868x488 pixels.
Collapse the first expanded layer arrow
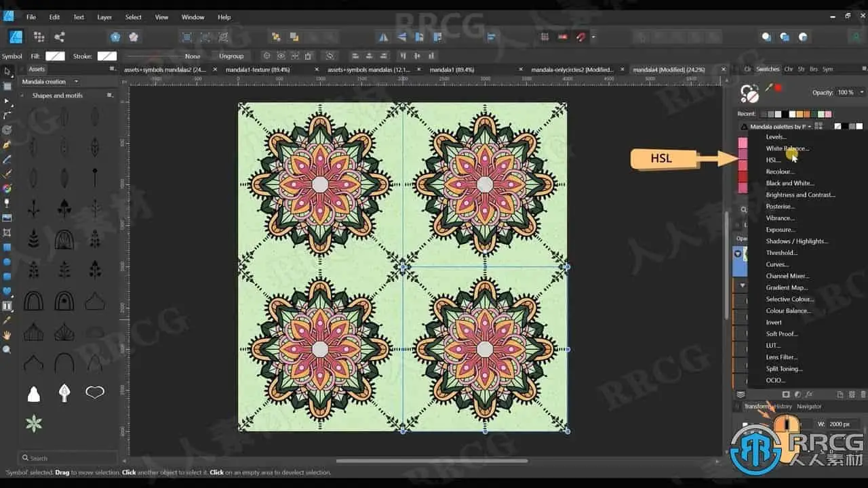tap(738, 253)
